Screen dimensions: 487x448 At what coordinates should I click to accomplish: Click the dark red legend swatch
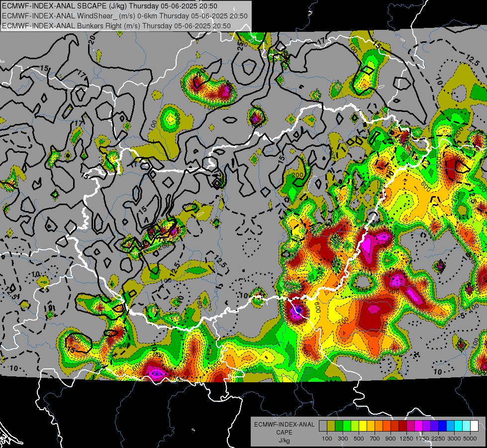click(403, 426)
